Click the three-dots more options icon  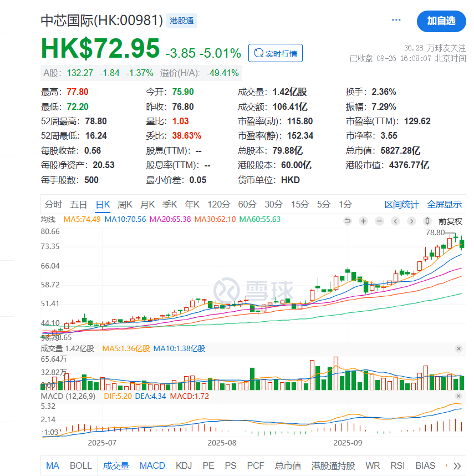pos(396,20)
